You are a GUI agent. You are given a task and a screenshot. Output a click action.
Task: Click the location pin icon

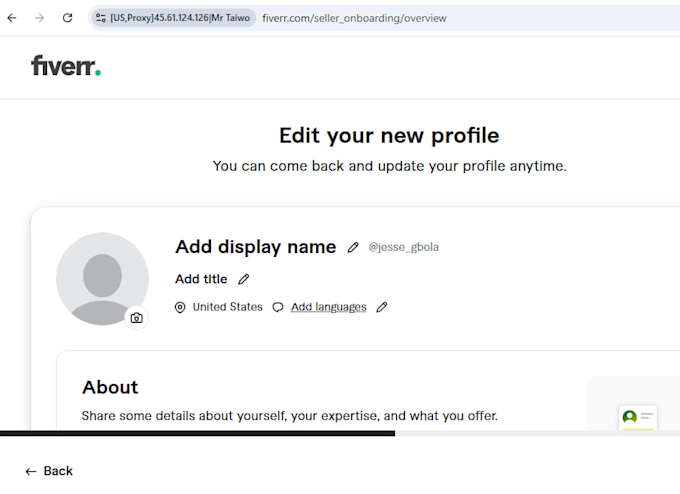180,308
